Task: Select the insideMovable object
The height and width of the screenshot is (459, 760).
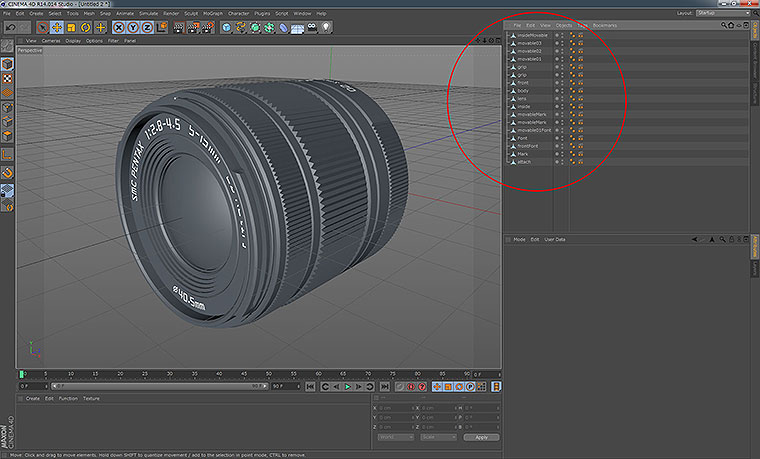Action: (532, 35)
